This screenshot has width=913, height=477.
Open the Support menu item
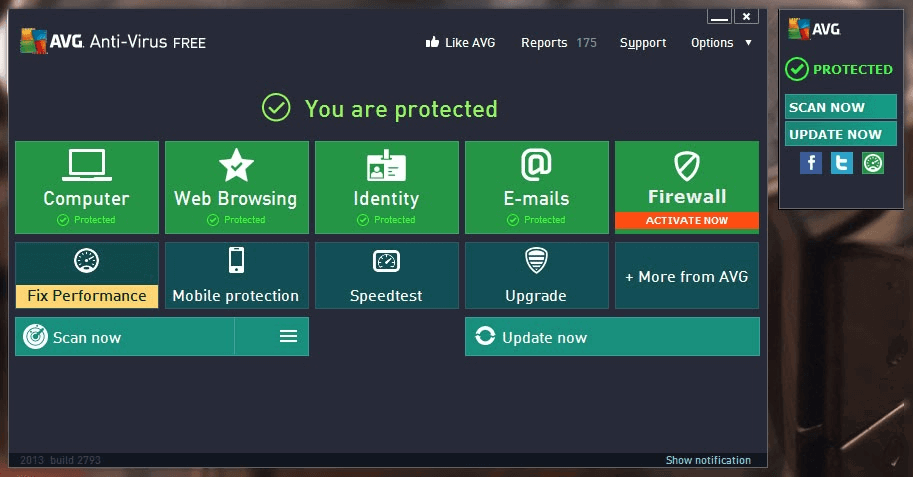coord(642,43)
